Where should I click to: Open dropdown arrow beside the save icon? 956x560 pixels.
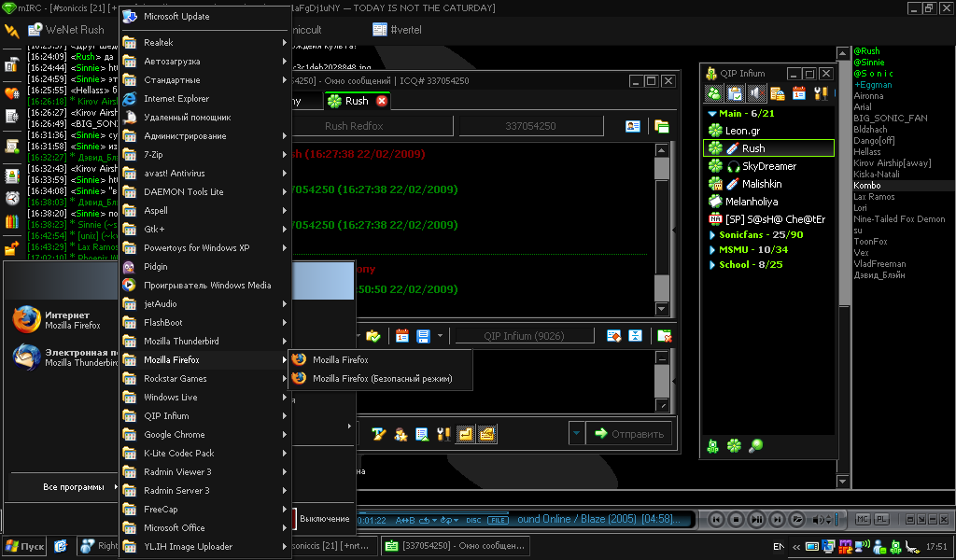pos(441,336)
